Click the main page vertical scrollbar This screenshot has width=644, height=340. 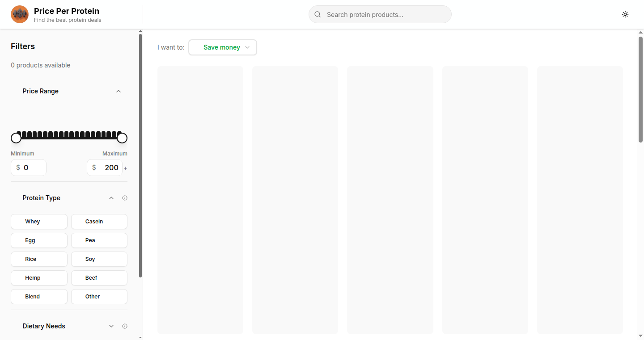coord(640,89)
